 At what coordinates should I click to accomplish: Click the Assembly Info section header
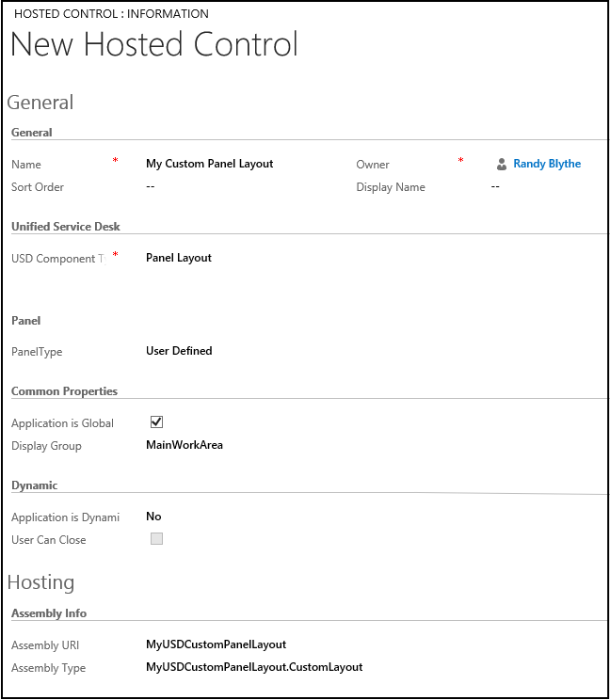[49, 613]
